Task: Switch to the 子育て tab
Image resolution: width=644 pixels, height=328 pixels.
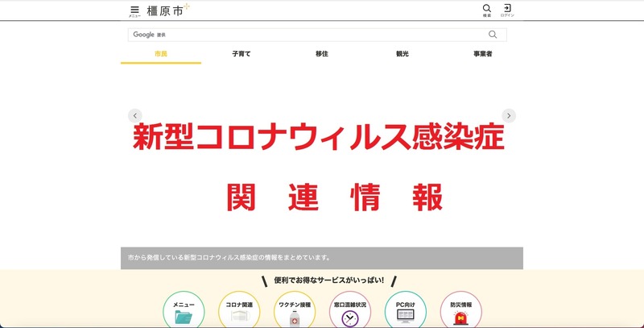Action: pyautogui.click(x=242, y=53)
